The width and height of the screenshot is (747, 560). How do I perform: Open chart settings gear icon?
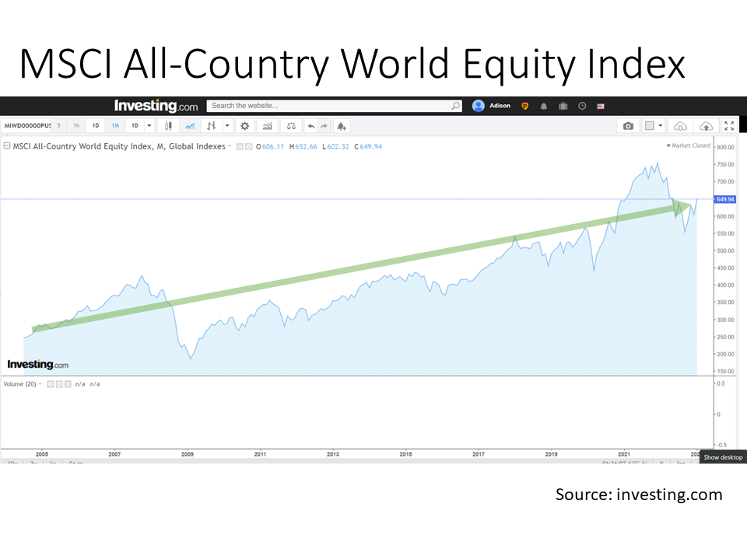pyautogui.click(x=245, y=125)
